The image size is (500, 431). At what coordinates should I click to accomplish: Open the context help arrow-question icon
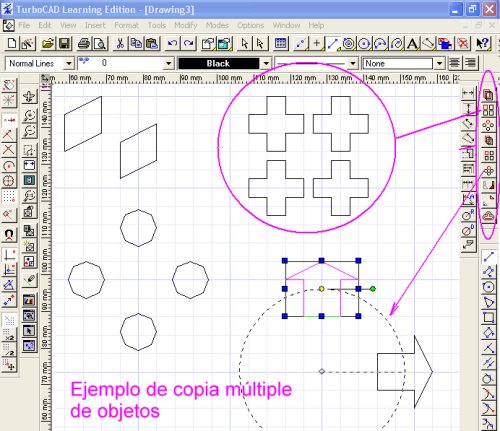pos(482,43)
